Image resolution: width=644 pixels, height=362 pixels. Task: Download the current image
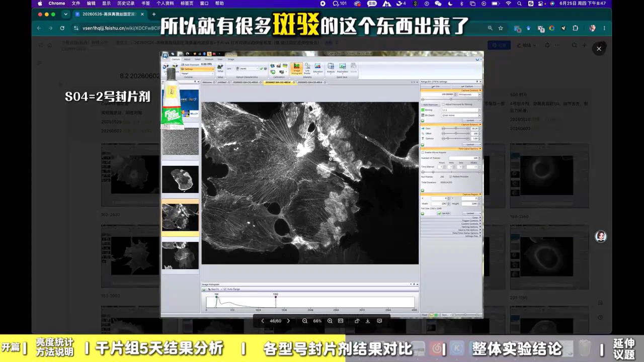(368, 321)
